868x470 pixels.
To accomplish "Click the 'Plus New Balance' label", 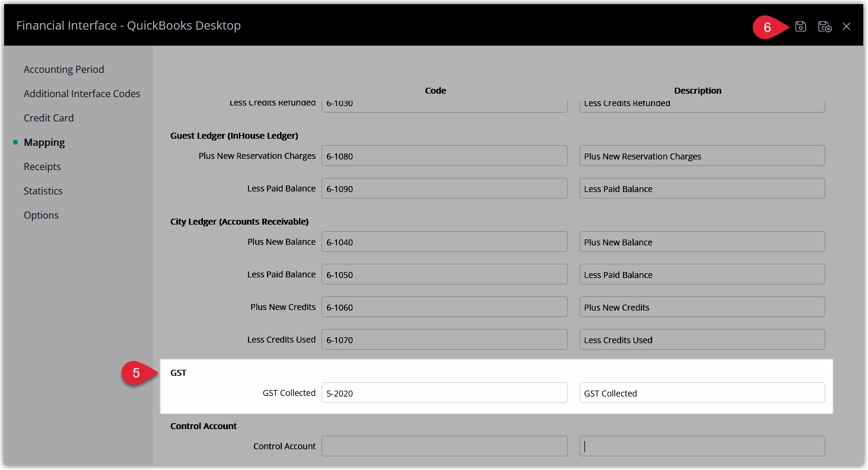I will 282,242.
